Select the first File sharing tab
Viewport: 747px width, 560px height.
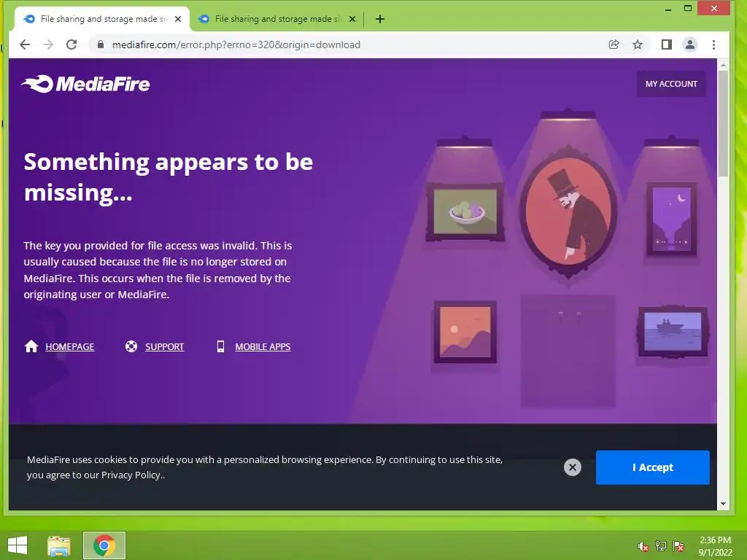102,19
